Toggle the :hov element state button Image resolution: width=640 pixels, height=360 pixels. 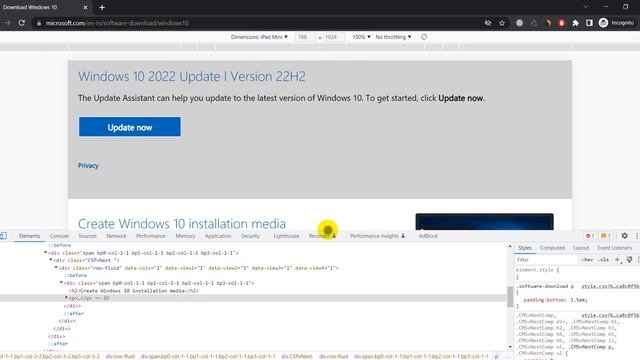tap(587, 260)
